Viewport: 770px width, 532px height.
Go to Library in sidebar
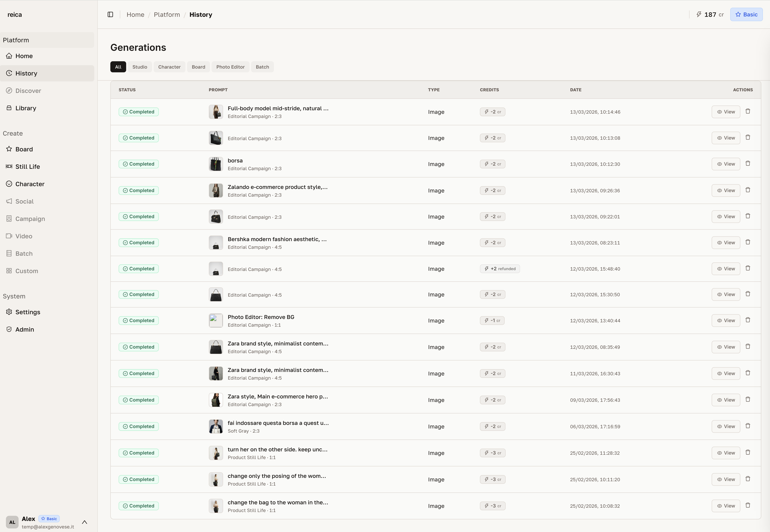click(x=26, y=108)
